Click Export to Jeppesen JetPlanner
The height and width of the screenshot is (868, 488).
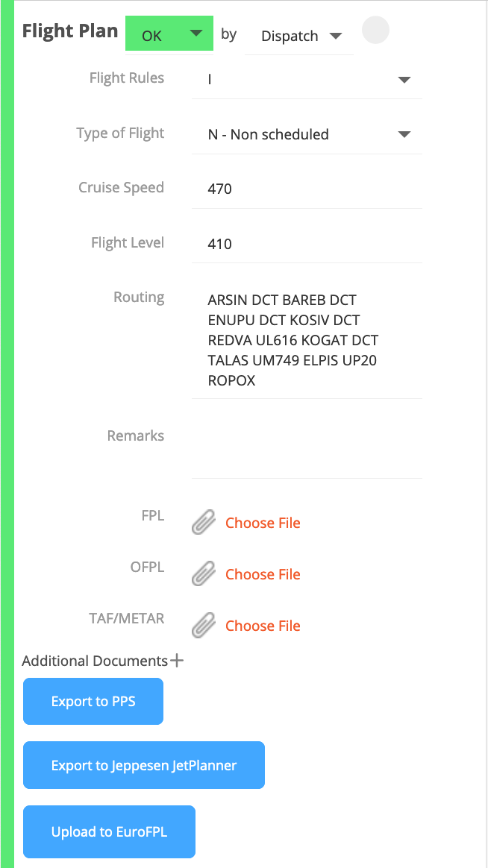pos(143,764)
